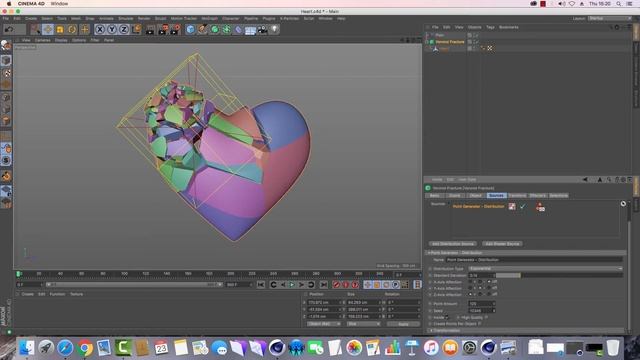Go to the end of animation
The height and width of the screenshot is (360, 640).
point(323,284)
